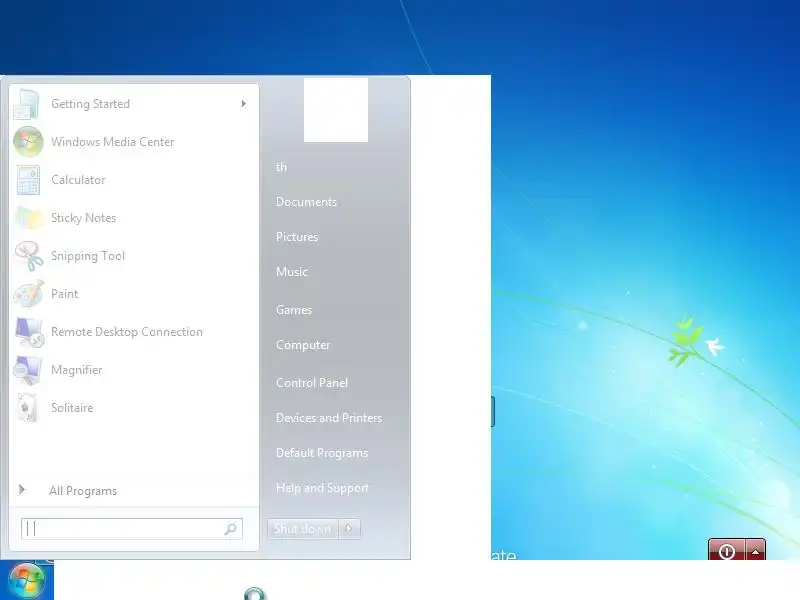Launch Windows Media Center icon

(x=28, y=142)
